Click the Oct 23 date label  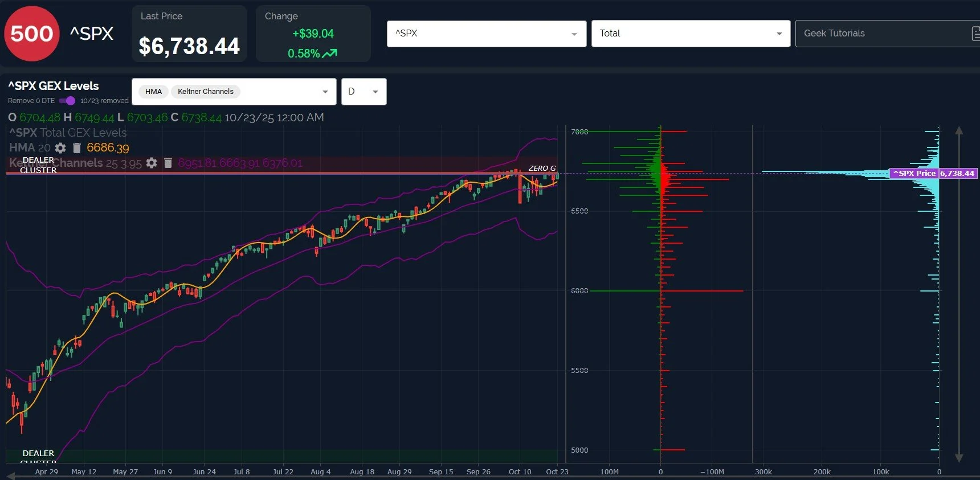557,472
